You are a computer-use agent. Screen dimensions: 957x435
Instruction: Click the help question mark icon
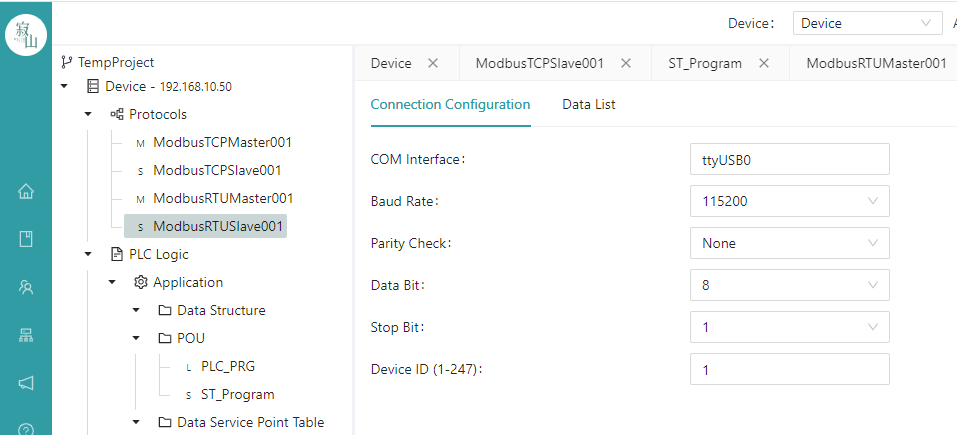[26, 429]
